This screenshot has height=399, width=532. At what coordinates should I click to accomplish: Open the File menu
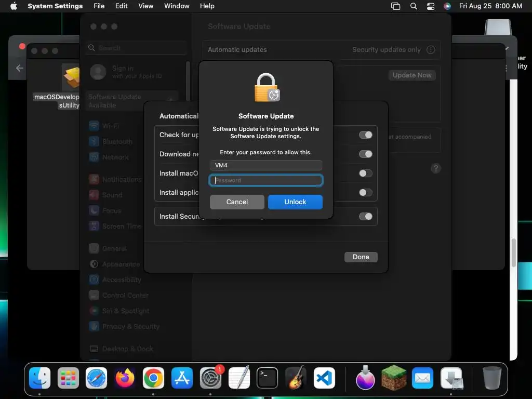[99, 6]
